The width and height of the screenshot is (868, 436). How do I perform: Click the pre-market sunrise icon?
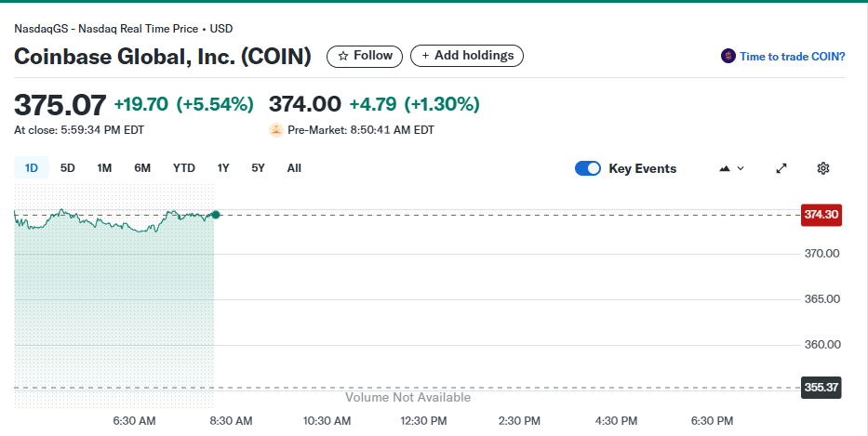[x=276, y=130]
